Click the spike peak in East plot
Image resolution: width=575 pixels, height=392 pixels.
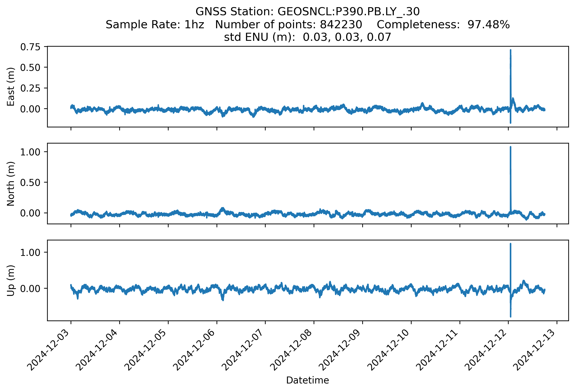point(510,50)
